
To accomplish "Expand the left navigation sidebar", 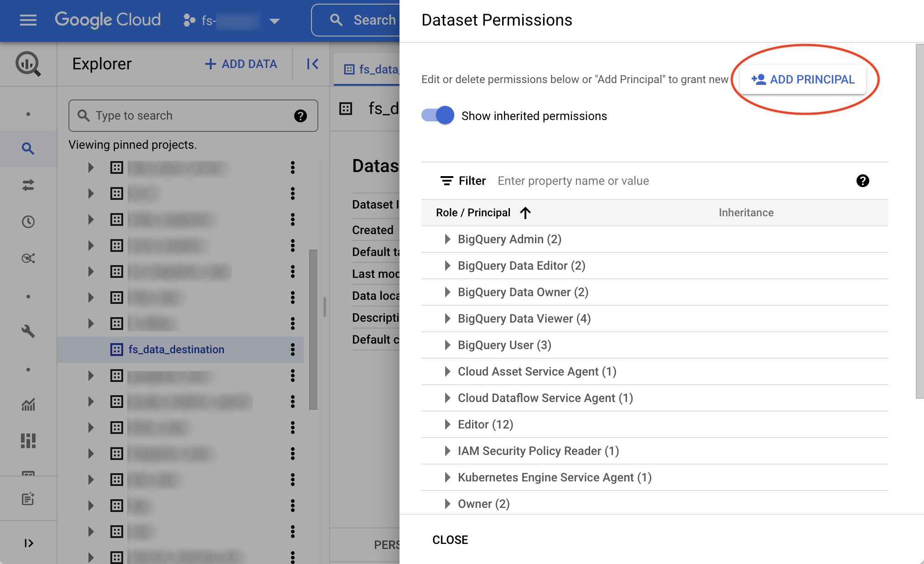I will click(28, 543).
